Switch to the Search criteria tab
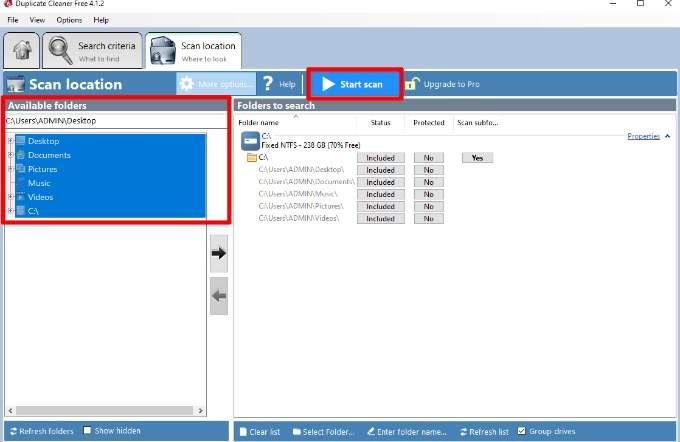This screenshot has width=680, height=442. click(x=92, y=50)
